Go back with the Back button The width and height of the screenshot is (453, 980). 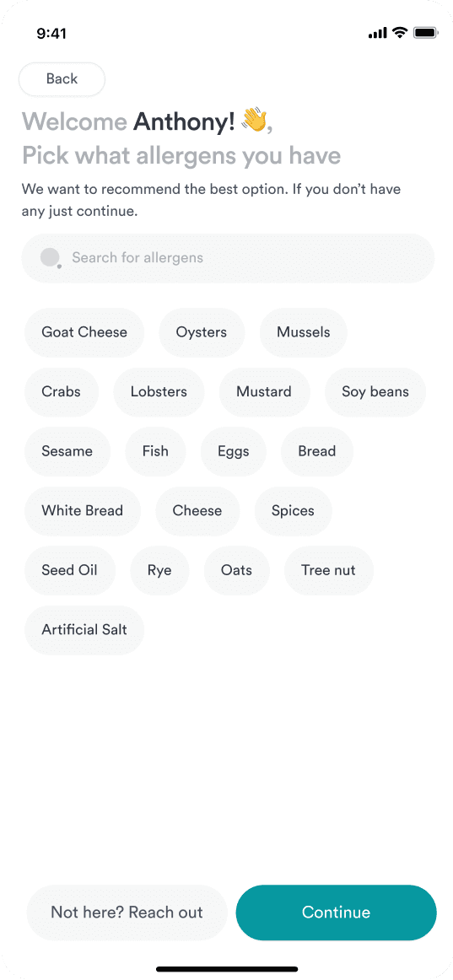(x=62, y=79)
